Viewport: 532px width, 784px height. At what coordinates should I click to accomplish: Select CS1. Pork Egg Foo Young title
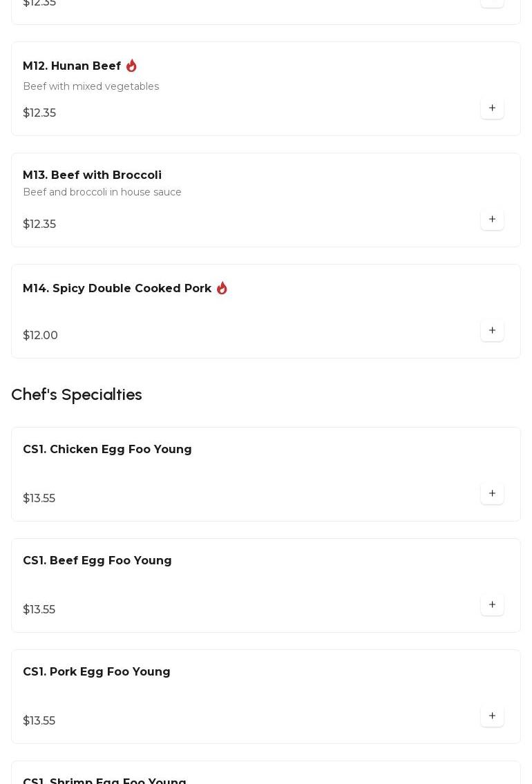click(x=97, y=672)
